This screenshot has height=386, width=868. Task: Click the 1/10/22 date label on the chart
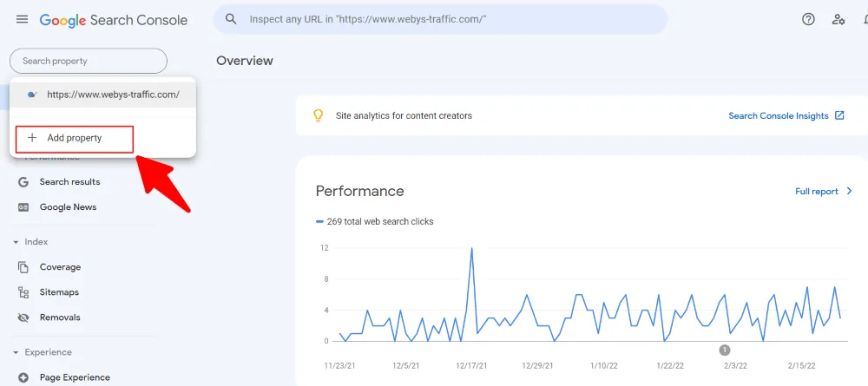click(603, 366)
